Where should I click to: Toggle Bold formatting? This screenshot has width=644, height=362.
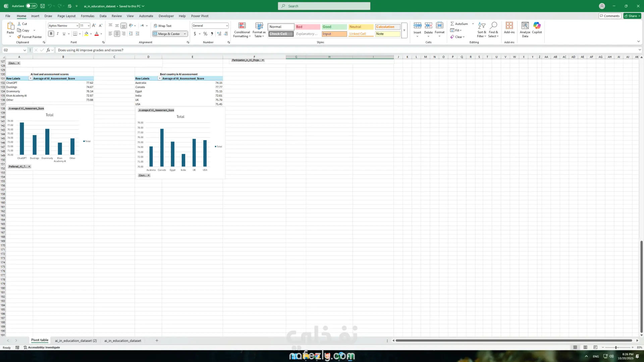[x=51, y=34]
